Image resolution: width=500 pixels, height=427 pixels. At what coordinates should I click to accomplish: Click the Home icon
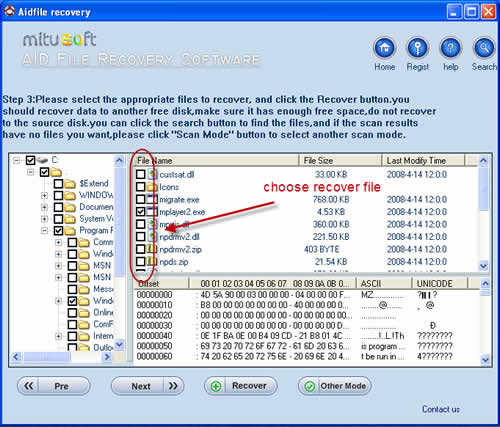pyautogui.click(x=385, y=48)
